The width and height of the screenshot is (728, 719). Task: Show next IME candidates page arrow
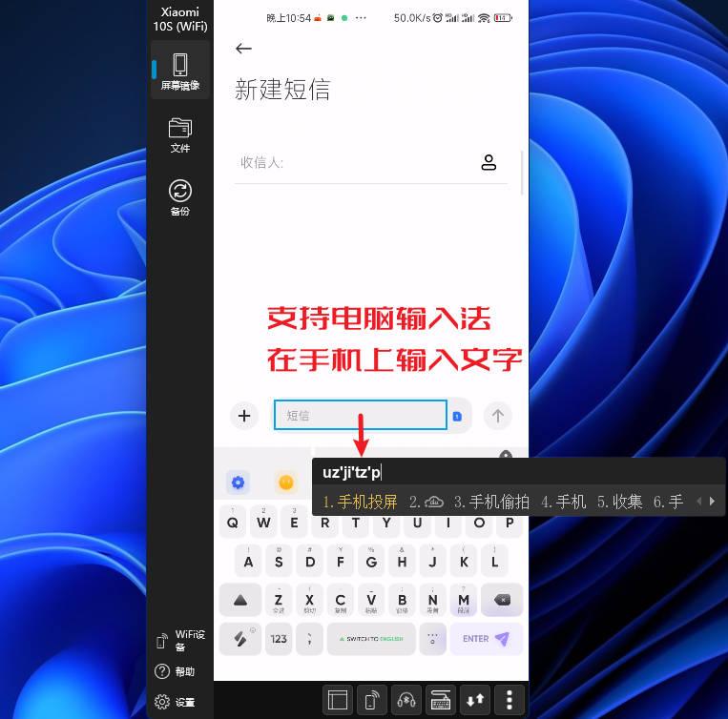[712, 501]
